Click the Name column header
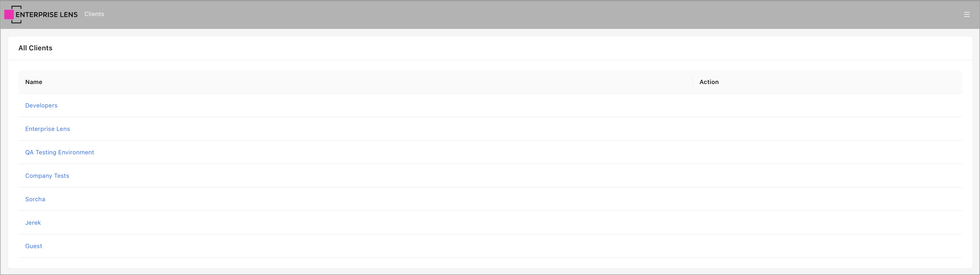 [x=34, y=82]
